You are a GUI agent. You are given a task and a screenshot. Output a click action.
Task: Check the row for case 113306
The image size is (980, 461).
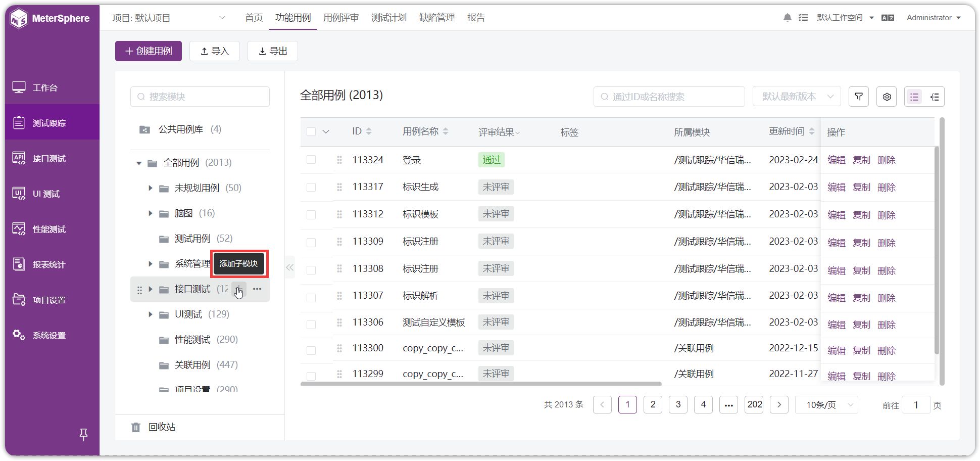311,324
